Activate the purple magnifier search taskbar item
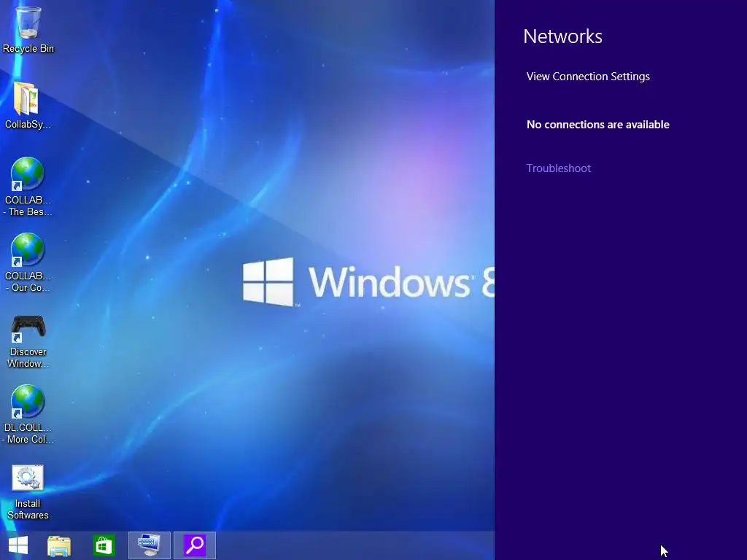Screen dimensions: 747x560 pyautogui.click(x=195, y=545)
